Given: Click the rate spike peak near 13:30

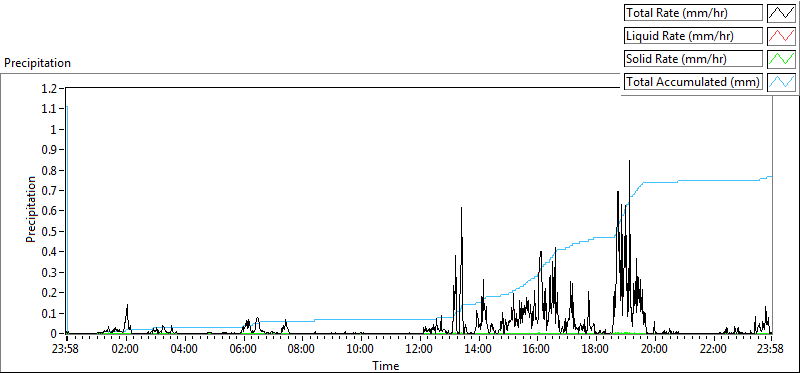Looking at the screenshot, I should point(461,208).
